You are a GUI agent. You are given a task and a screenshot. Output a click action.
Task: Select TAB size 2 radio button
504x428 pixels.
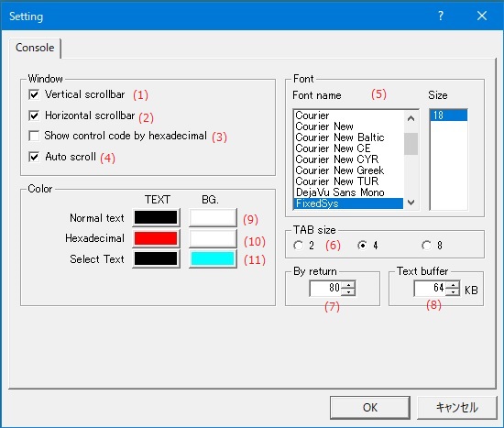coord(298,246)
